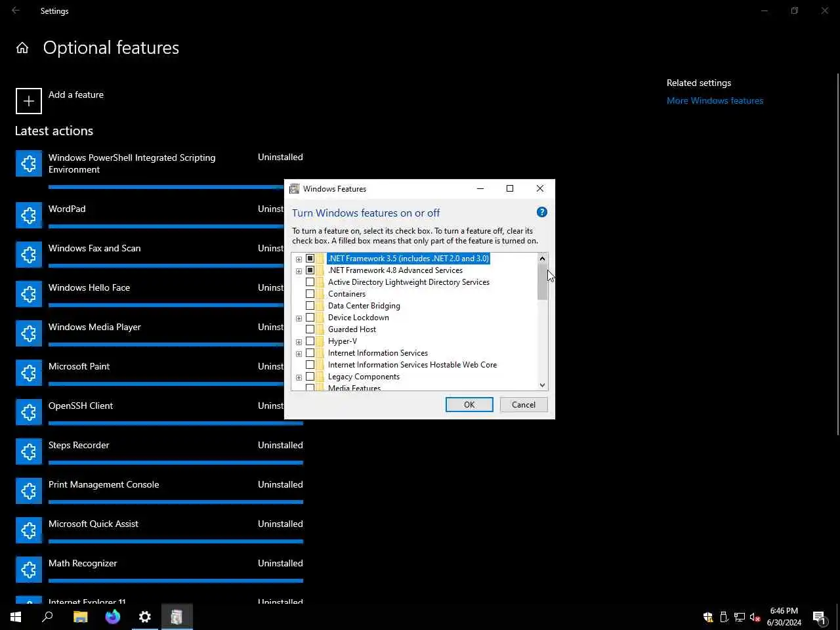This screenshot has height=630, width=840.
Task: Toggle .NET Framework 3.5 checkbox
Action: (x=310, y=259)
